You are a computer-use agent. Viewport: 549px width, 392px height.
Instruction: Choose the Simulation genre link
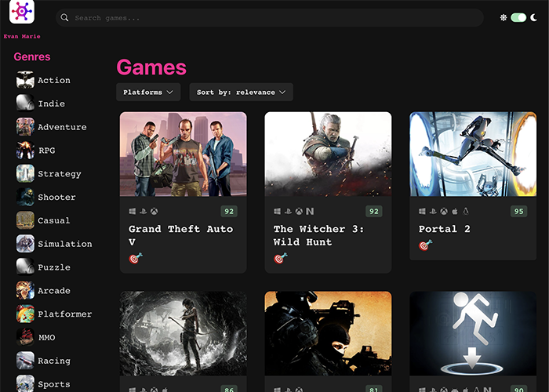(x=65, y=244)
